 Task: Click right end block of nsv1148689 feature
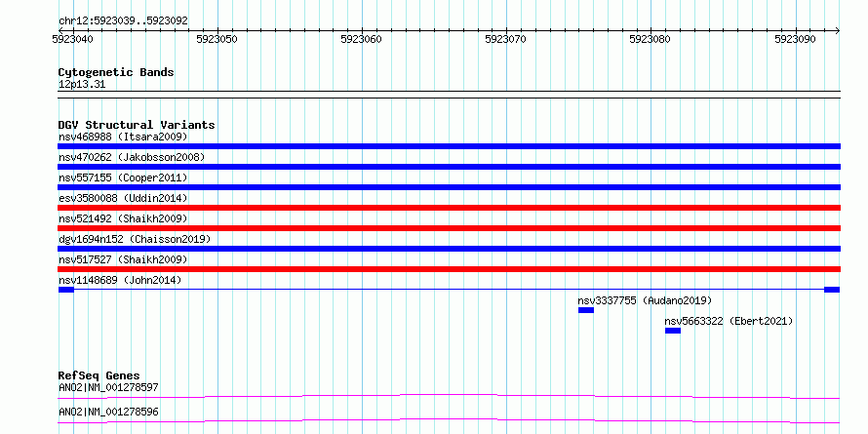832,290
